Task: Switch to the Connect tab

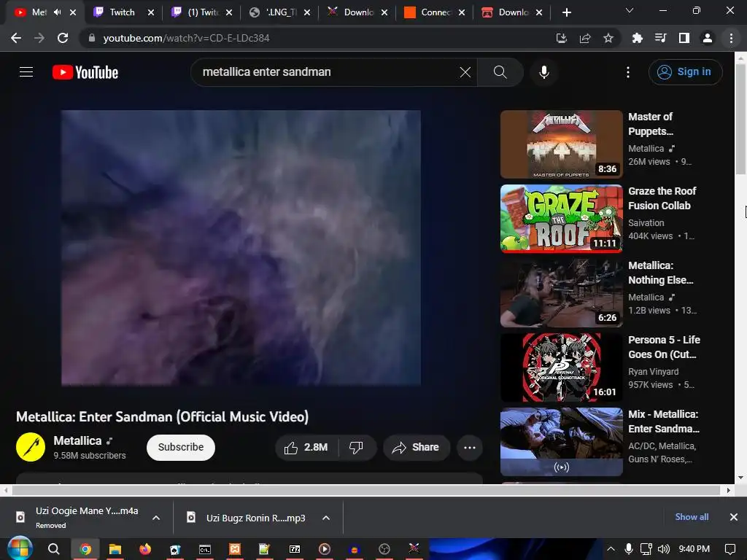Action: pyautogui.click(x=435, y=12)
